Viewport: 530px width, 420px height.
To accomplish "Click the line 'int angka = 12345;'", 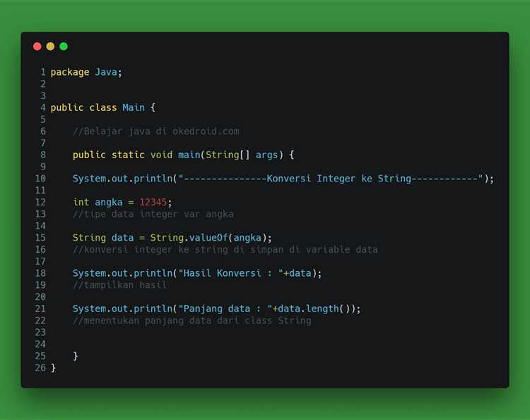I will coord(122,202).
